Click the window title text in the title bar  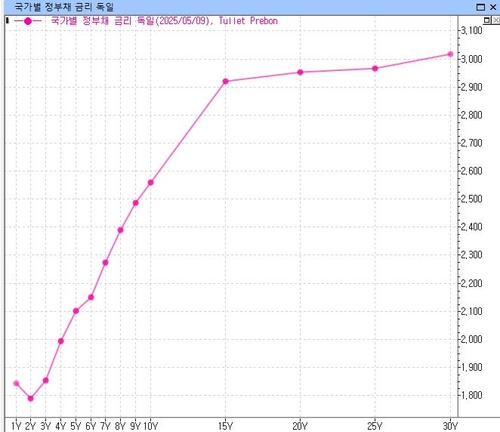pyautogui.click(x=64, y=7)
